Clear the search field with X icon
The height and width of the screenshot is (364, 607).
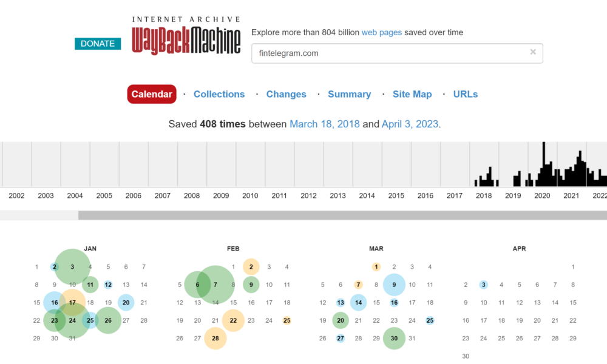pos(533,52)
